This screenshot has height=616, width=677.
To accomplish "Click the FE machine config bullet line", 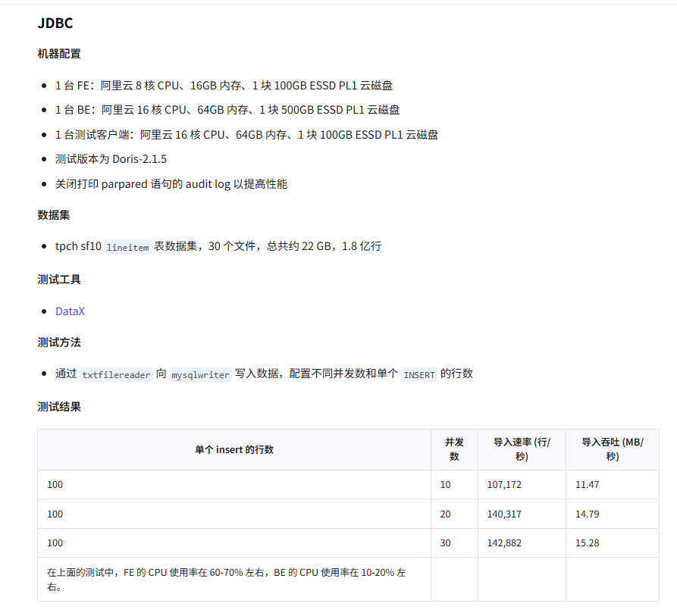I will point(224,86).
